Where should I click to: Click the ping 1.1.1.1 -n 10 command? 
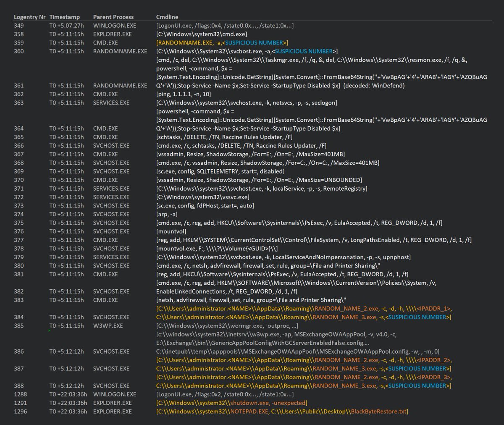pos(184,94)
